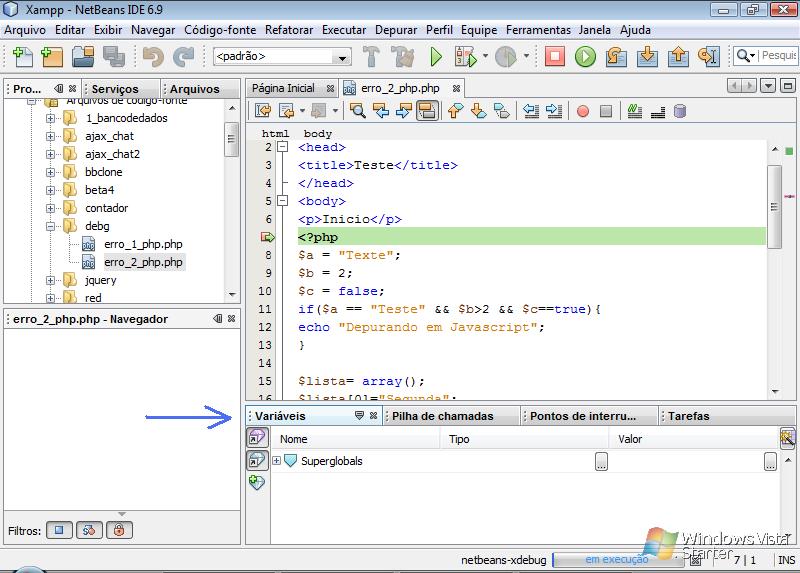Find next occurrence in editor toolbar

point(404,111)
